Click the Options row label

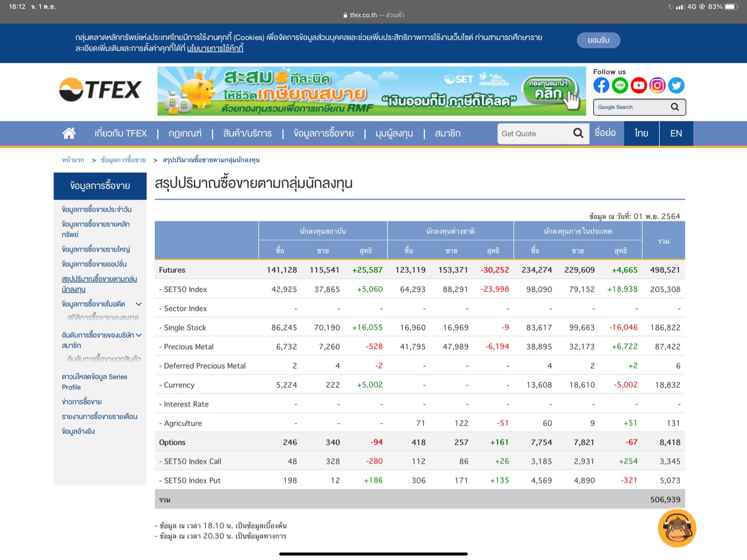click(x=172, y=443)
